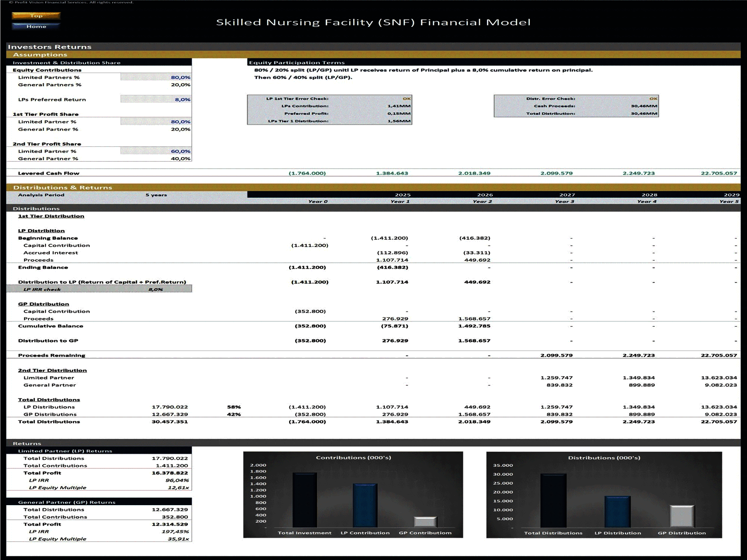Image resolution: width=747 pixels, height=560 pixels.
Task: Select the Limited Partners % input showing 80,0%
Action: click(156, 77)
